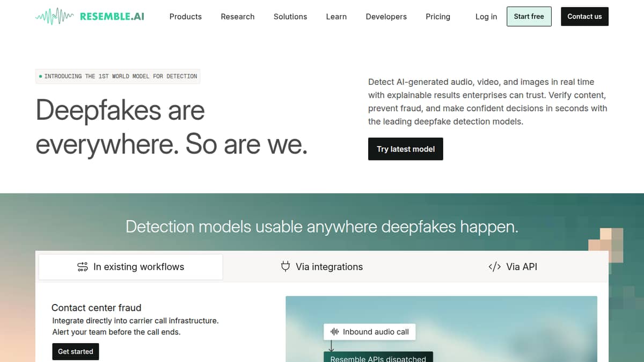Click the Resemble.AI waveform logo
The width and height of the screenshot is (644, 362).
tap(90, 16)
